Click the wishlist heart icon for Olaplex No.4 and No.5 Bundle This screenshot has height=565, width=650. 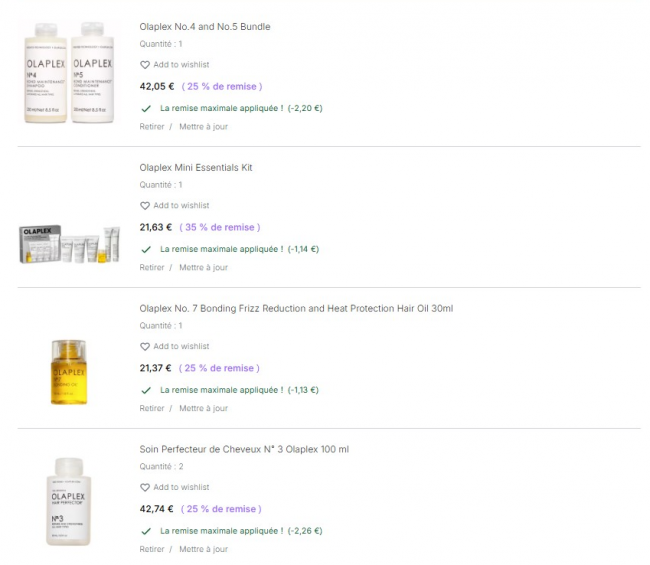tap(145, 65)
